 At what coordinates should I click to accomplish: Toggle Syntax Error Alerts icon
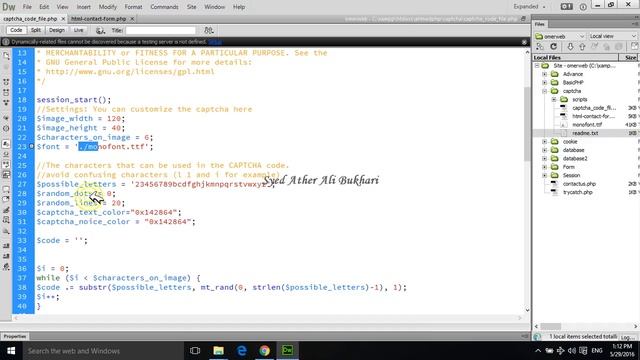click(x=6, y=175)
